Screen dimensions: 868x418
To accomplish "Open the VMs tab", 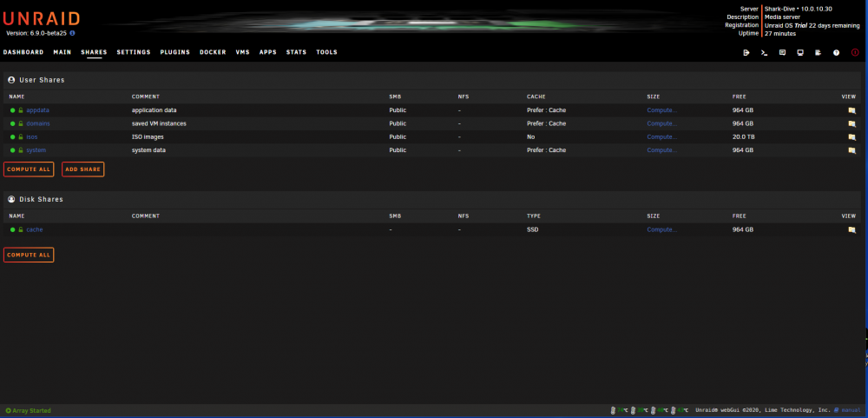I will tap(242, 52).
